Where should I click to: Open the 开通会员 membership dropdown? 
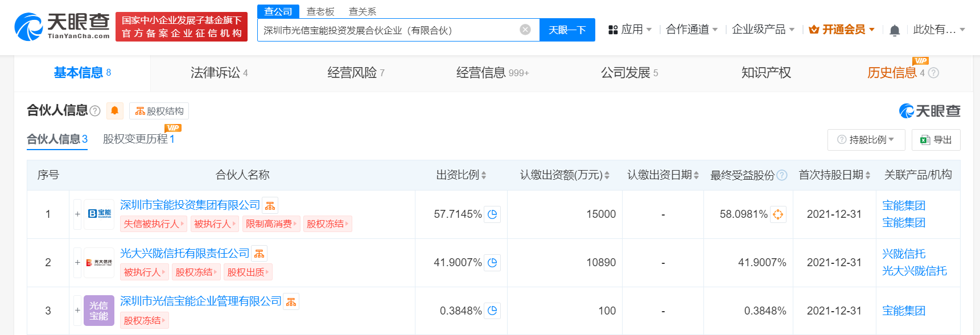point(842,30)
